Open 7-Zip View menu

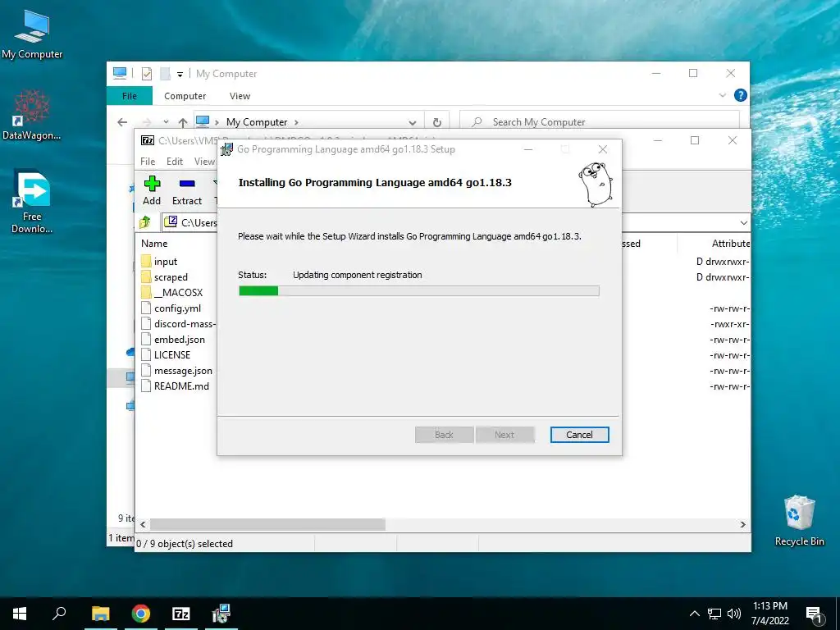coord(204,162)
